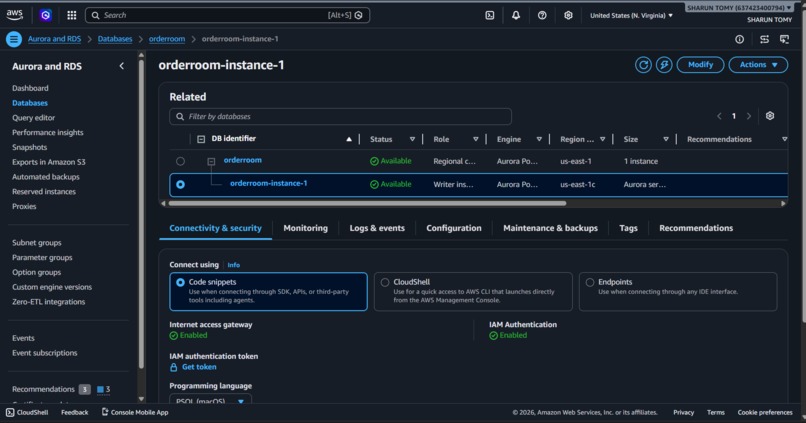Open CloudShell from the footer bar
This screenshot has height=423, width=806.
coord(27,412)
